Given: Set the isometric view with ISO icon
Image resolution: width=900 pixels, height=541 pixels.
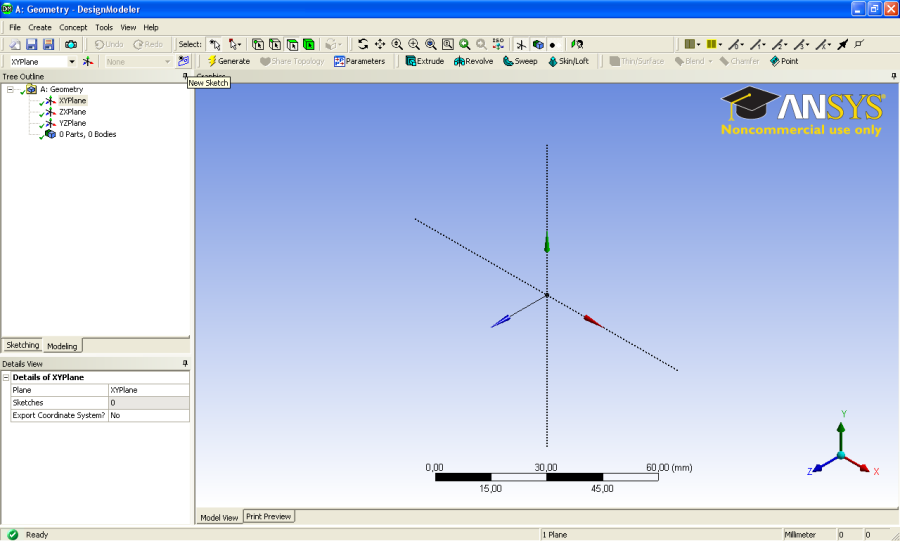Looking at the screenshot, I should coord(498,44).
